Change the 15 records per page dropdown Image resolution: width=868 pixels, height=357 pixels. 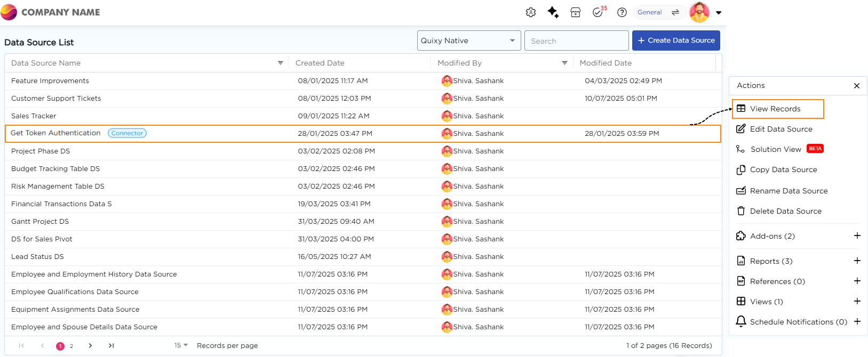(181, 345)
